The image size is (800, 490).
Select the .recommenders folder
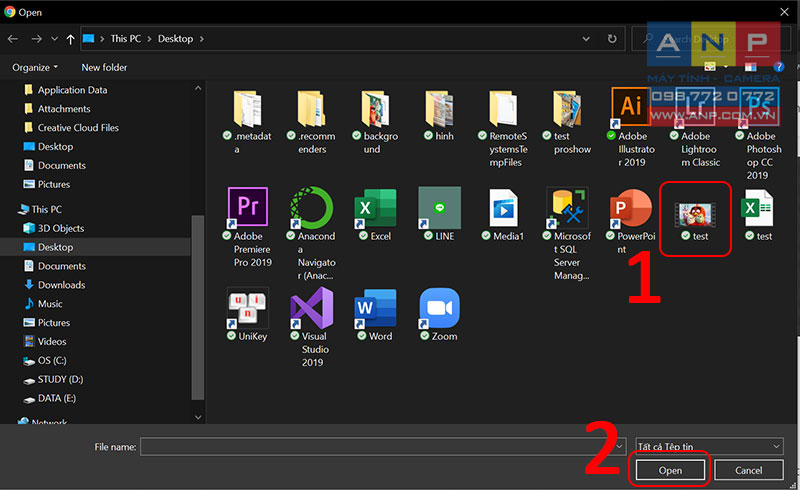click(x=311, y=108)
